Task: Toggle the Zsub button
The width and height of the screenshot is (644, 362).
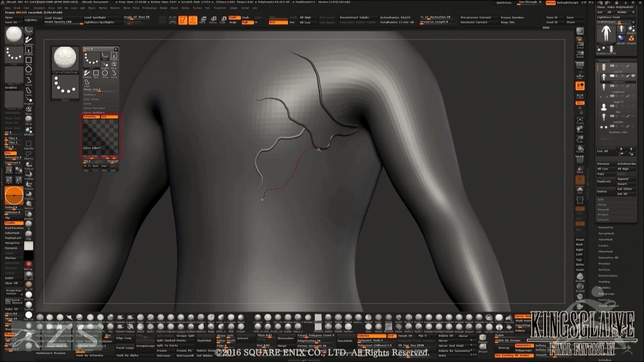Action: [x=246, y=18]
